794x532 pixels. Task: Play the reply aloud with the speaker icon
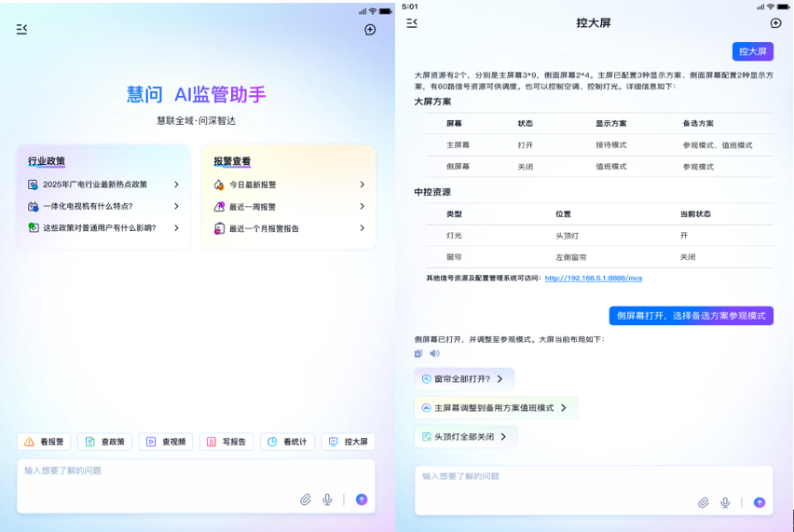434,354
